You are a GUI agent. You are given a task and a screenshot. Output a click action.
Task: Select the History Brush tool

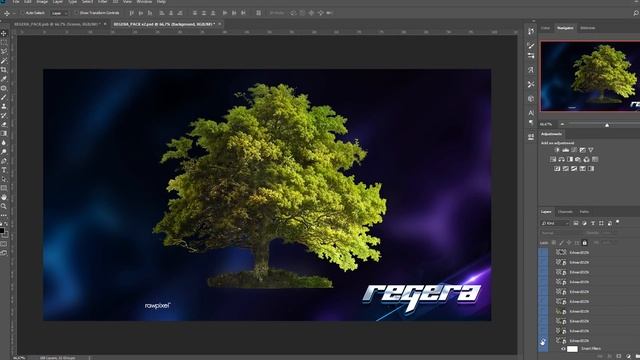click(4, 116)
